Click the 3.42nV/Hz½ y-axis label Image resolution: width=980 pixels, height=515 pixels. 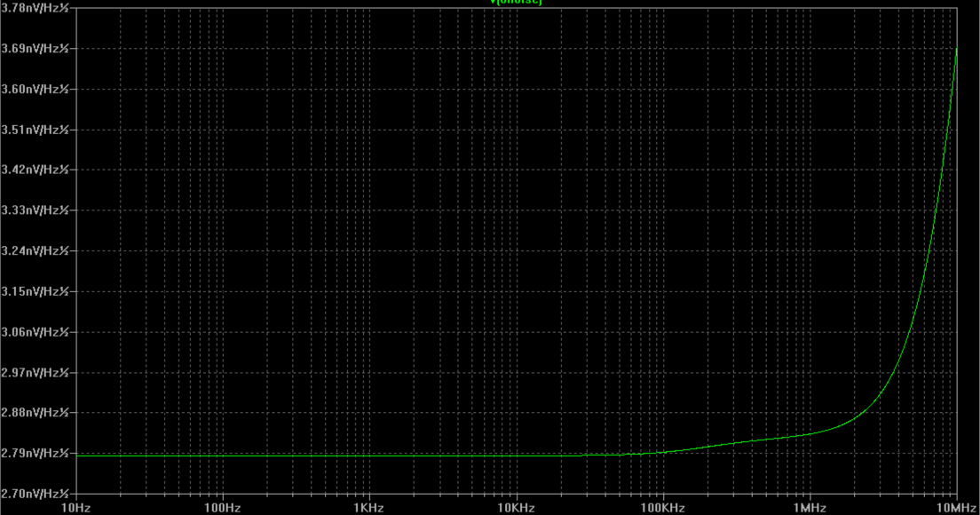[x=35, y=170]
